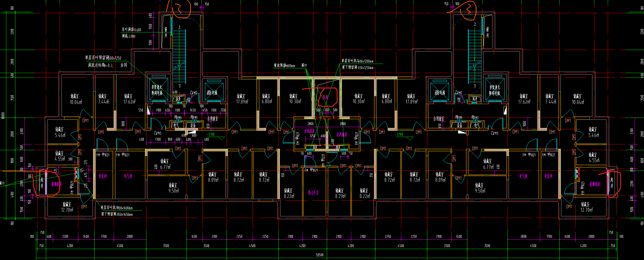Click the 单层百叶预留洞600x1250 note
Viewport: 644px width, 260px height.
click(103, 58)
